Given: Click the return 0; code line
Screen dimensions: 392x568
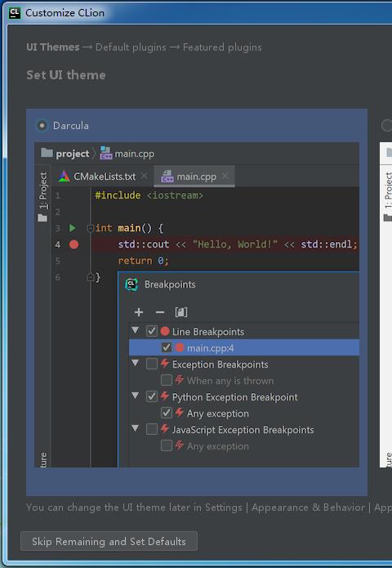Looking at the screenshot, I should pos(144,261).
